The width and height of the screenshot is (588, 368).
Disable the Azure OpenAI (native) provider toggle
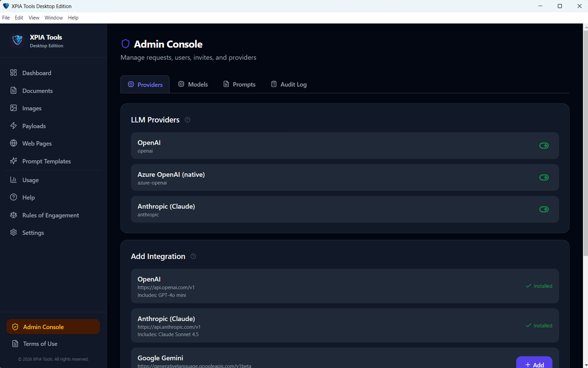tap(544, 177)
